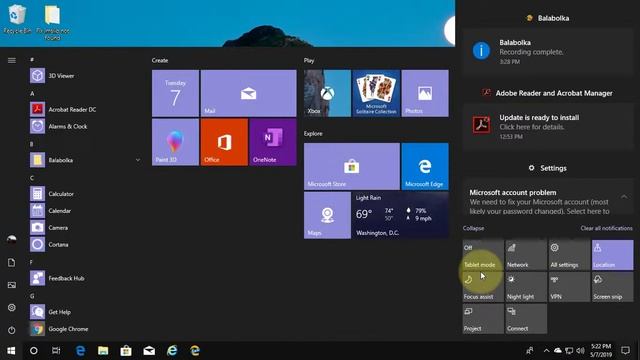Screen dimensions: 640x360
Task: Clear all notifications
Action: (x=607, y=228)
